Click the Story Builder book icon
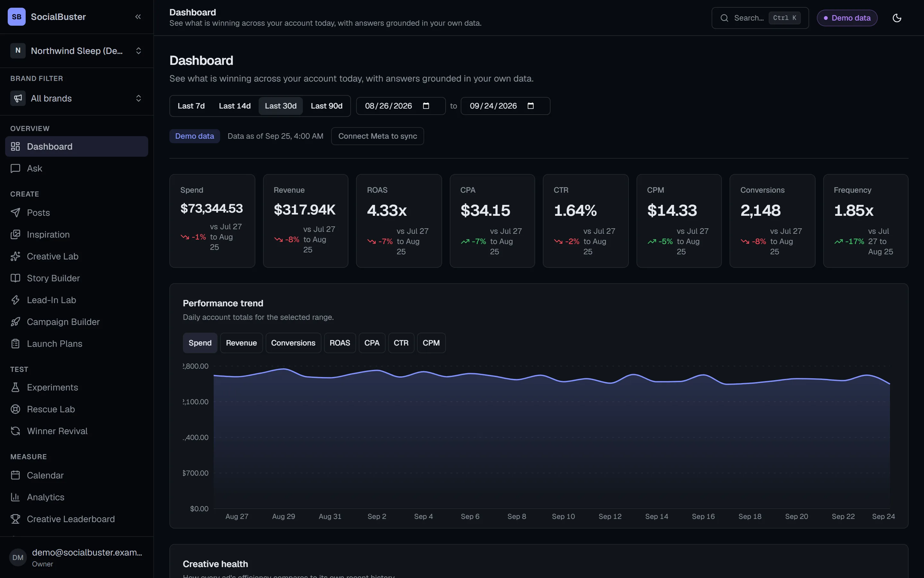Screen dimensions: 924x578 click(x=15, y=278)
